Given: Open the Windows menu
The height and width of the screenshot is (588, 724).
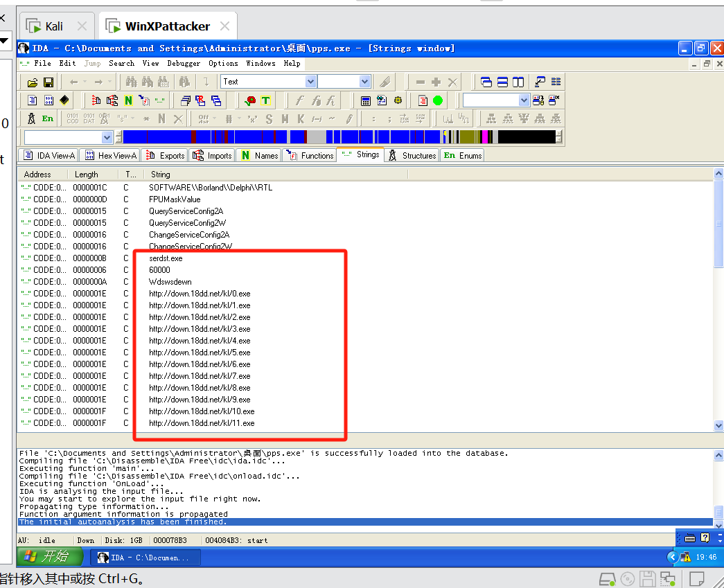Looking at the screenshot, I should [261, 63].
